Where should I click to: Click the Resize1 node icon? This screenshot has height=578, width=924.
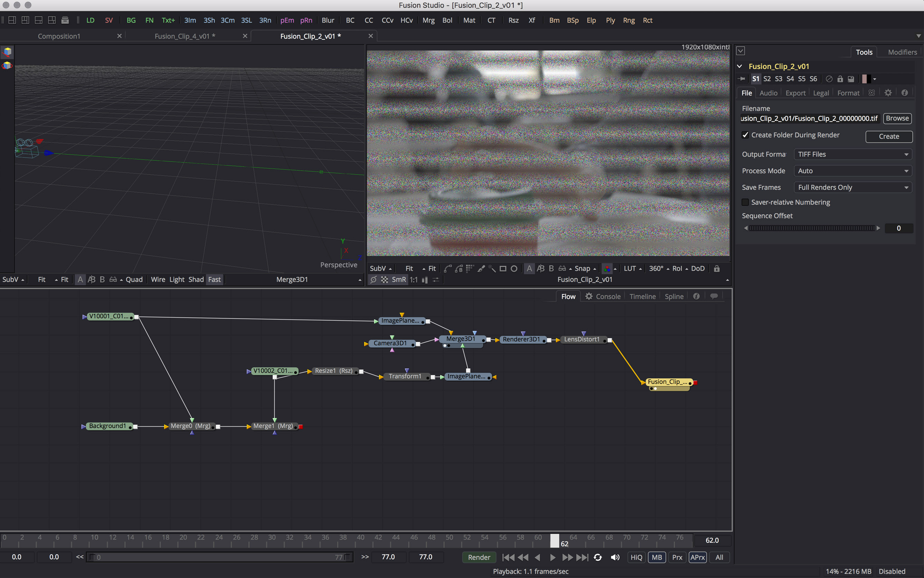click(333, 371)
